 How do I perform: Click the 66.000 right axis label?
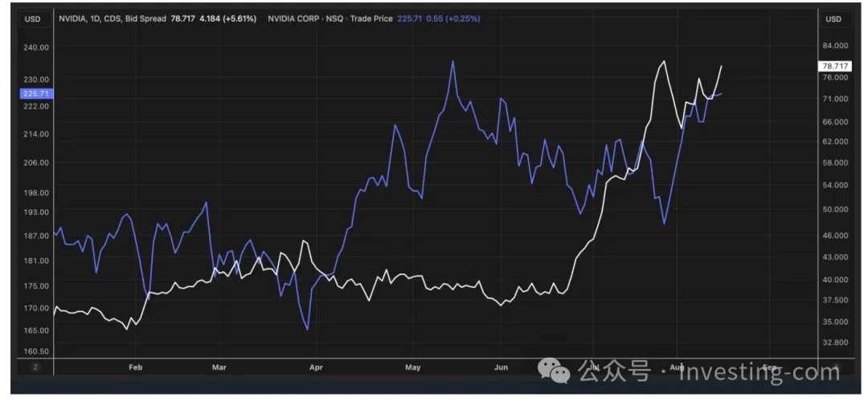click(x=836, y=121)
